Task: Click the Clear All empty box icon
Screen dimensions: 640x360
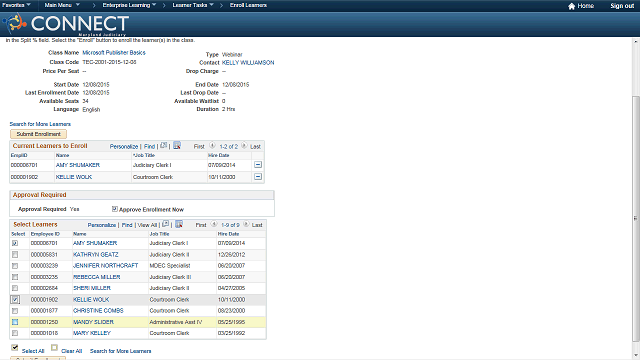Action: (54, 347)
